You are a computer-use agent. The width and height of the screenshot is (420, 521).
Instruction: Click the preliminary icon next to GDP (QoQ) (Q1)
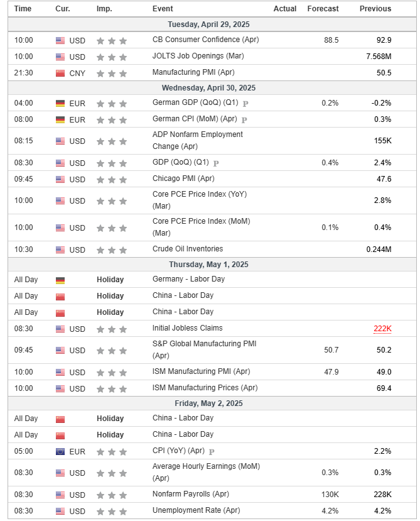coord(216,163)
